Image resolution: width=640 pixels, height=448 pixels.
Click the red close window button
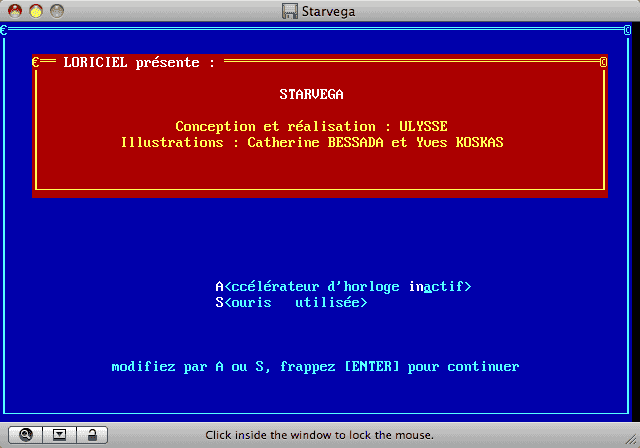pyautogui.click(x=15, y=11)
